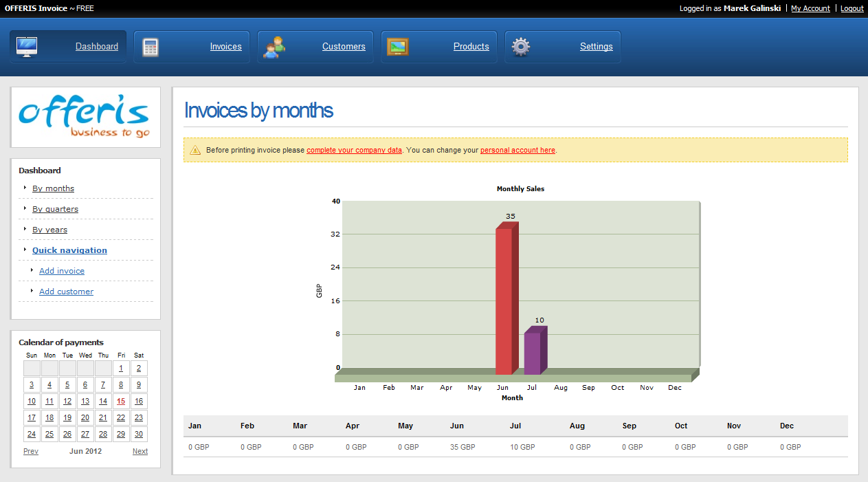
Task: Click the Dashboard monitor icon
Action: [x=27, y=47]
